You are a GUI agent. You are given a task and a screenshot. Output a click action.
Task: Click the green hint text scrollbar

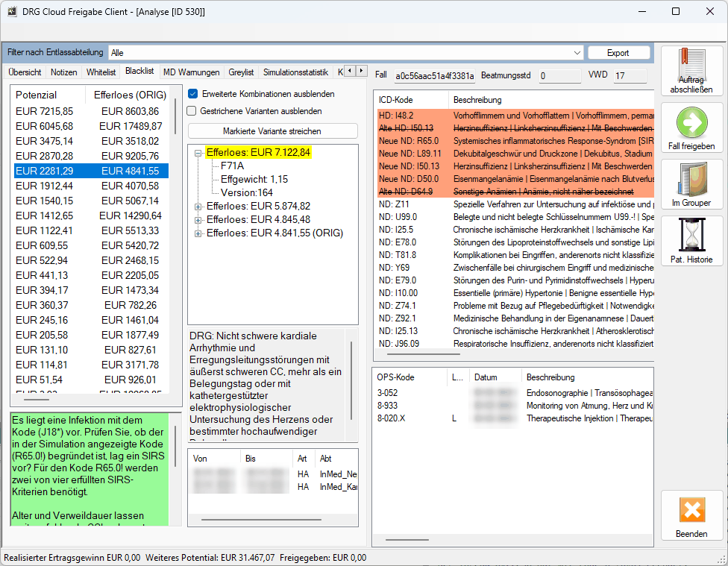pyautogui.click(x=175, y=447)
